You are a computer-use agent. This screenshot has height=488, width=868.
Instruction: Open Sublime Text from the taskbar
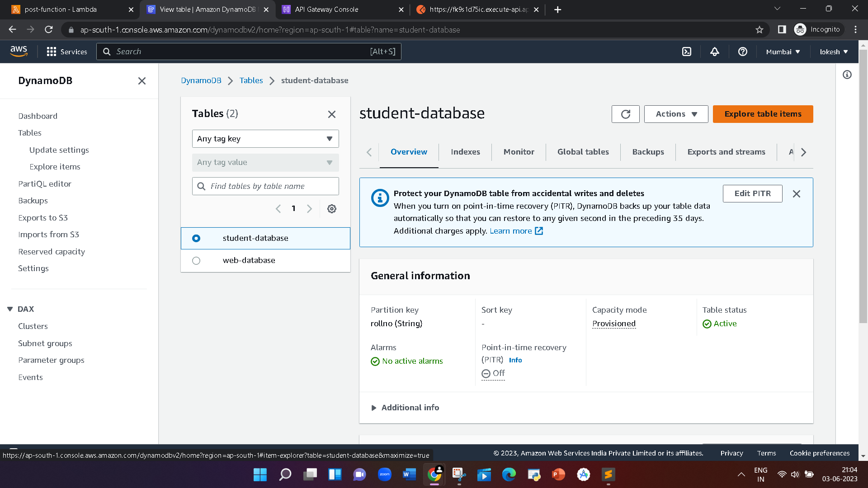click(608, 474)
